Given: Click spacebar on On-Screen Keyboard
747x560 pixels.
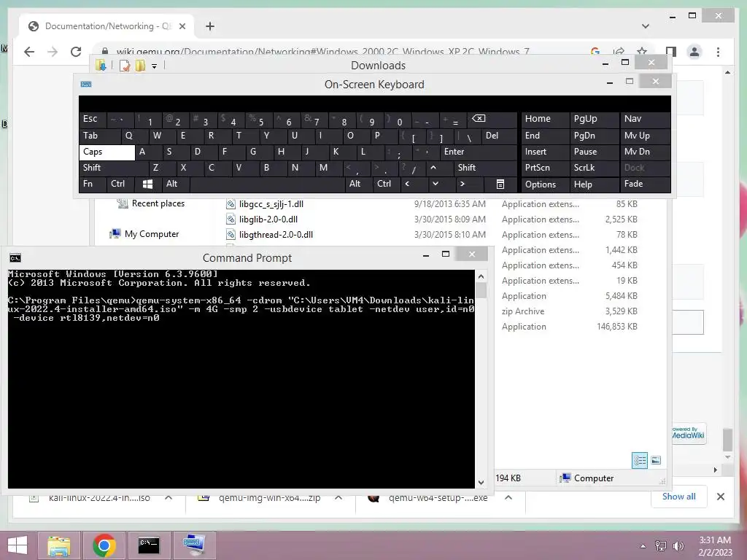Looking at the screenshot, I should tap(267, 184).
